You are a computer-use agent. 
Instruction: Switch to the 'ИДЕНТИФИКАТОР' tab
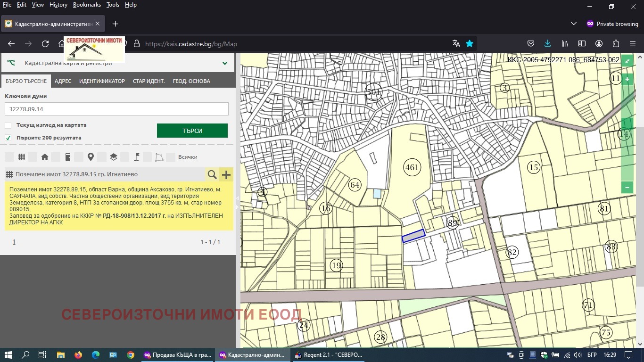click(102, 81)
